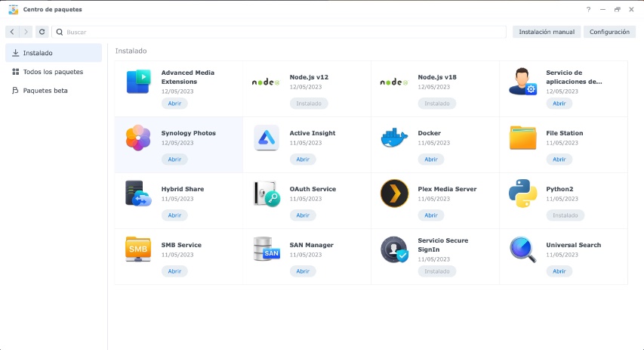The image size is (644, 350).
Task: Click the SMB Service title text
Action: coord(181,245)
